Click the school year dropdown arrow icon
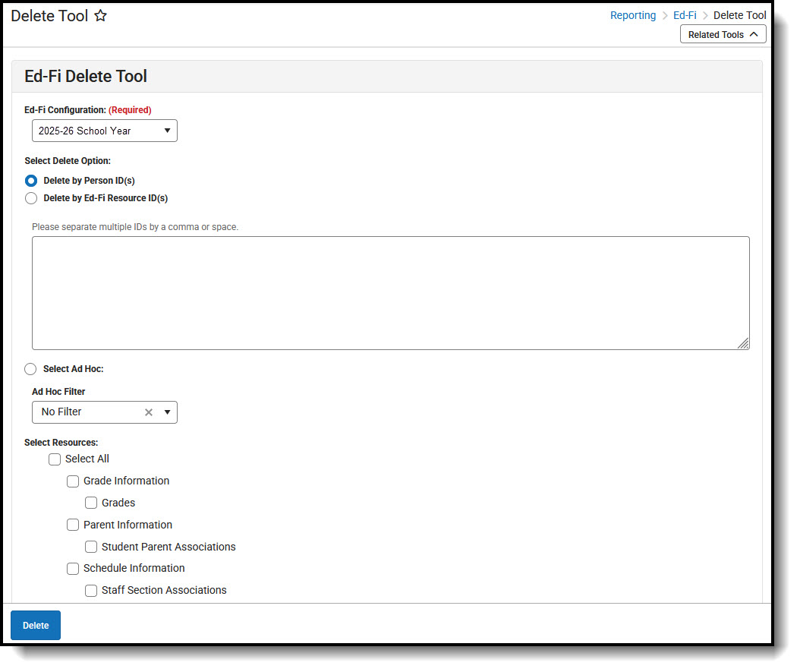The height and width of the screenshot is (672, 800). [x=169, y=131]
